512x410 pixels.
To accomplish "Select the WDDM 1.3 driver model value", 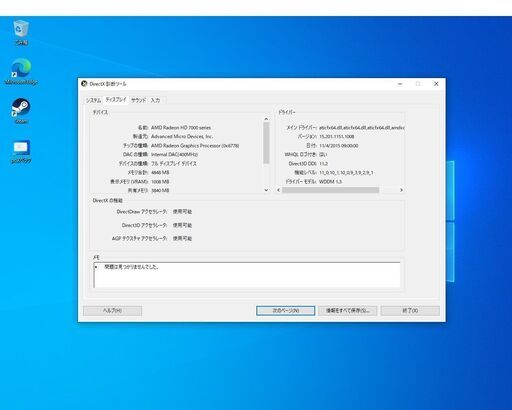I will [x=330, y=182].
